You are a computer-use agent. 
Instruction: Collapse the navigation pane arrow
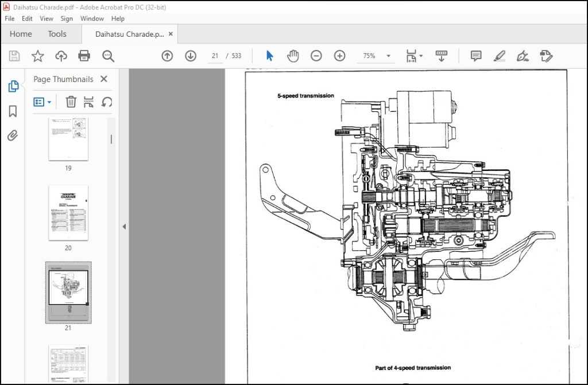pyautogui.click(x=124, y=227)
